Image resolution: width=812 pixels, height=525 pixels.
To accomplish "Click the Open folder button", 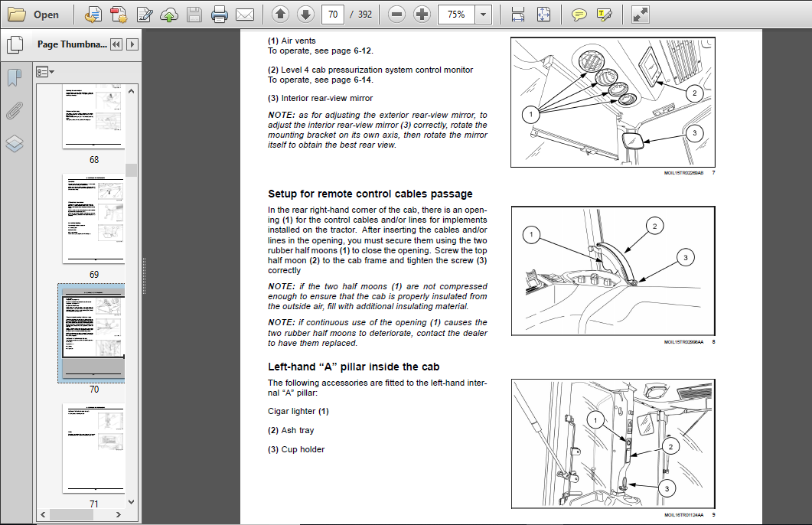I will (34, 15).
